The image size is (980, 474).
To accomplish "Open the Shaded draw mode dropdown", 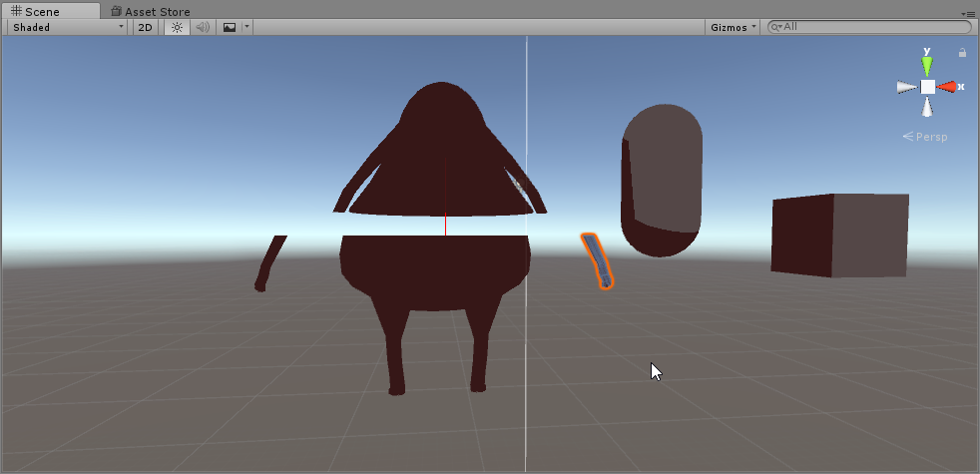I will (68, 27).
